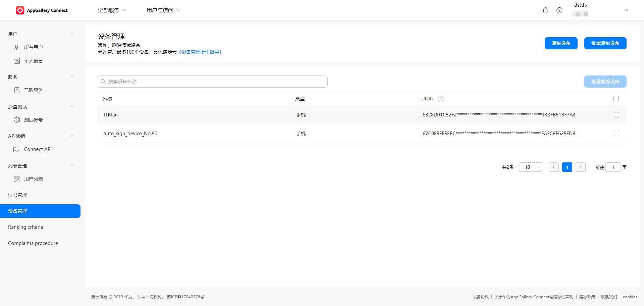Open 证书管理 in the sidebar
The height and width of the screenshot is (306, 644).
[17, 195]
